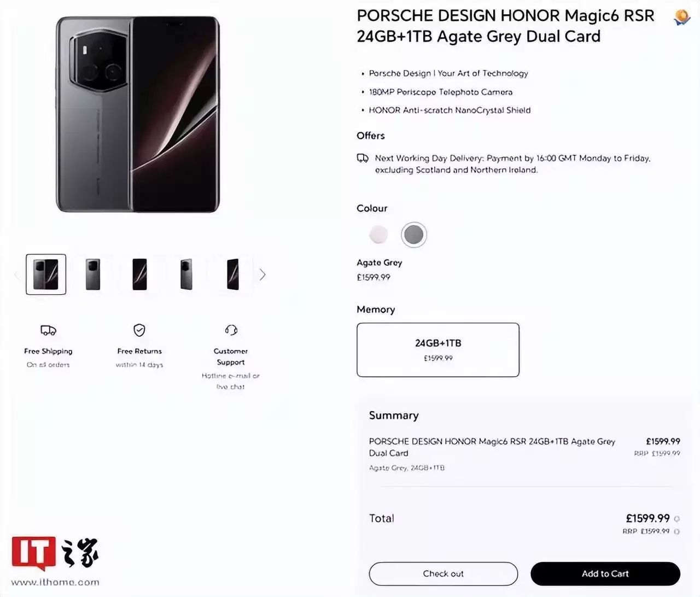Viewport: 700px width, 597px height.
Task: Select the white colour option
Action: pos(378,235)
